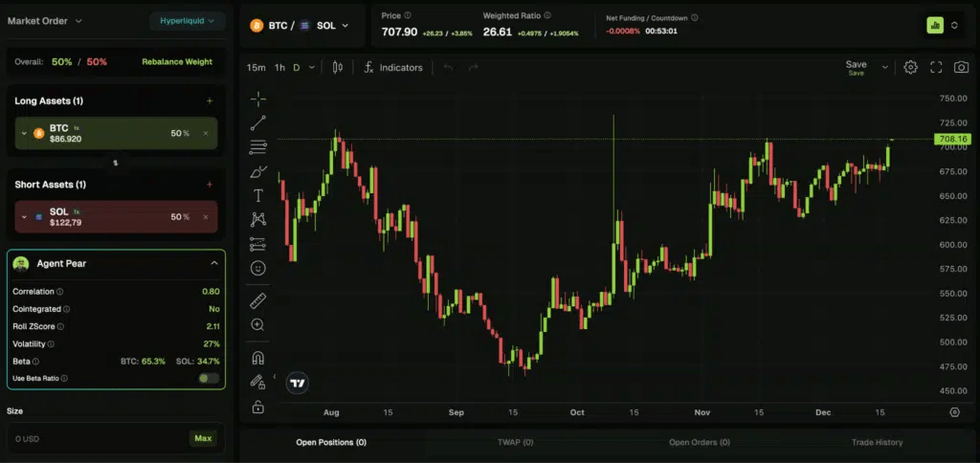Viewport: 980px width, 463px height.
Task: Click the 708.16 price label on axis
Action: pyautogui.click(x=951, y=139)
